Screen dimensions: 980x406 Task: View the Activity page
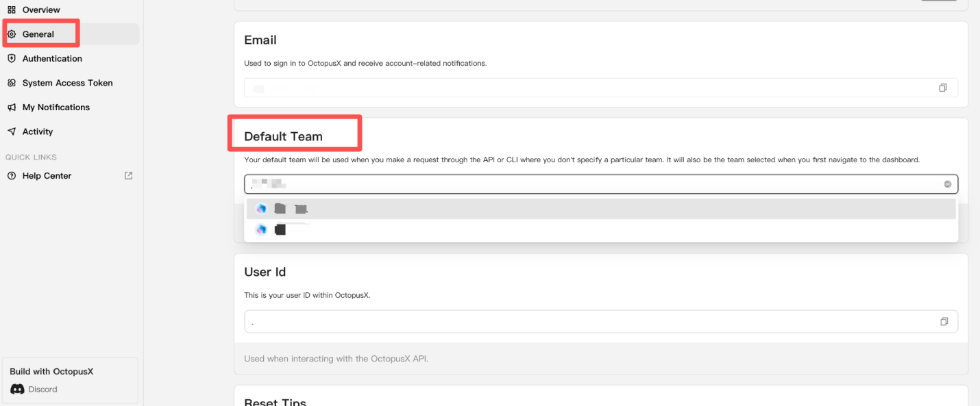pos(37,131)
